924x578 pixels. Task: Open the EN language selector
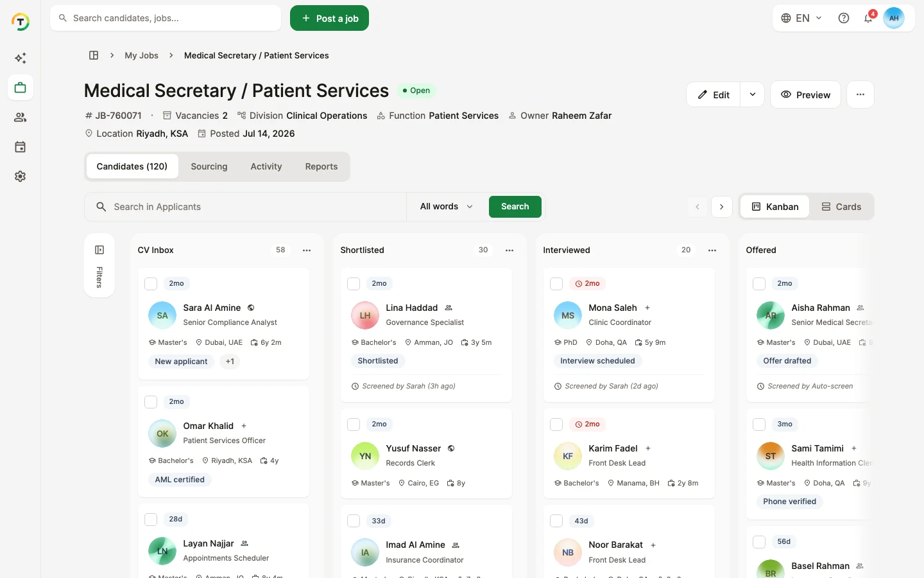pos(801,18)
